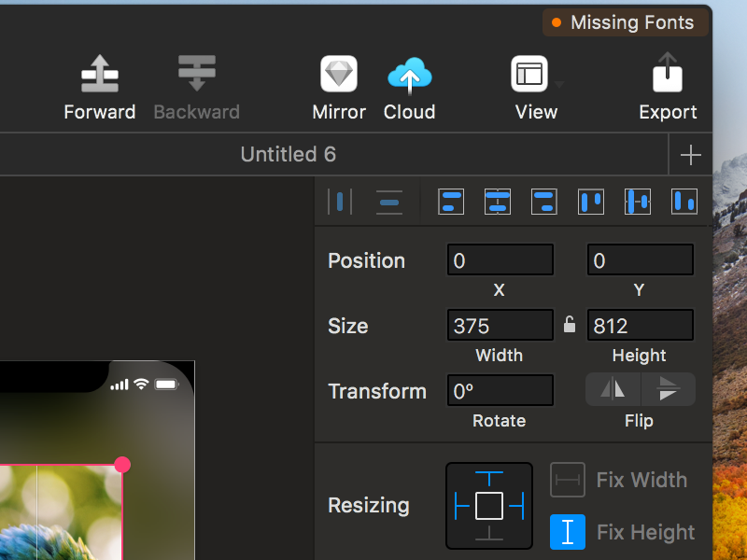Click the Position Y input field

641,260
